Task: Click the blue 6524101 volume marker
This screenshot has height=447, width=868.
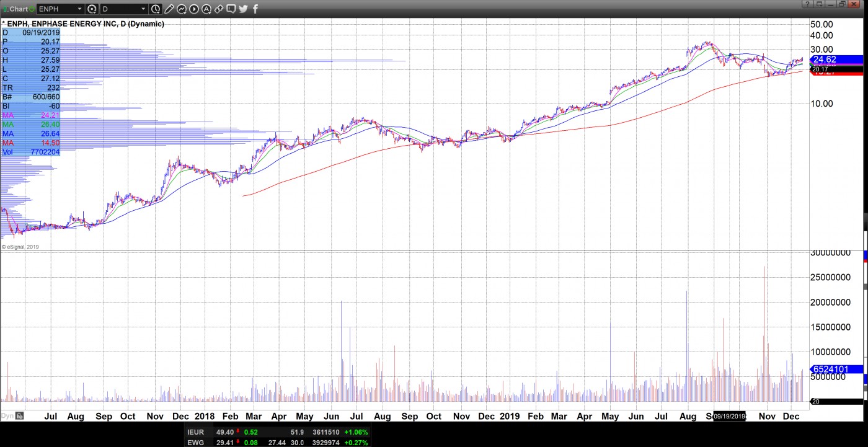Action: (837, 369)
